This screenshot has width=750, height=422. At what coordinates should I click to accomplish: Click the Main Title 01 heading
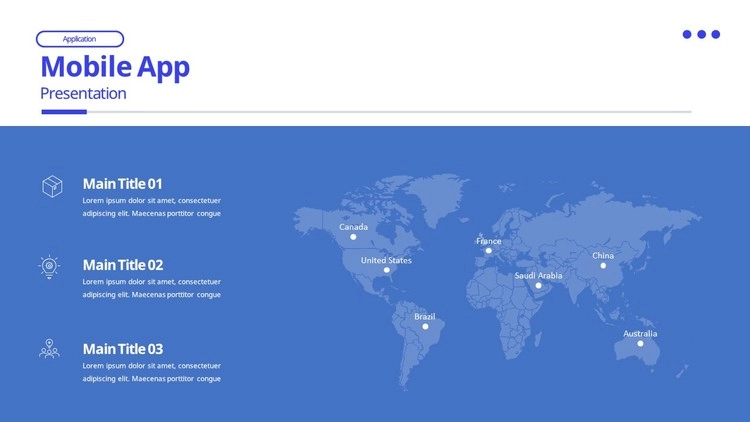[122, 184]
